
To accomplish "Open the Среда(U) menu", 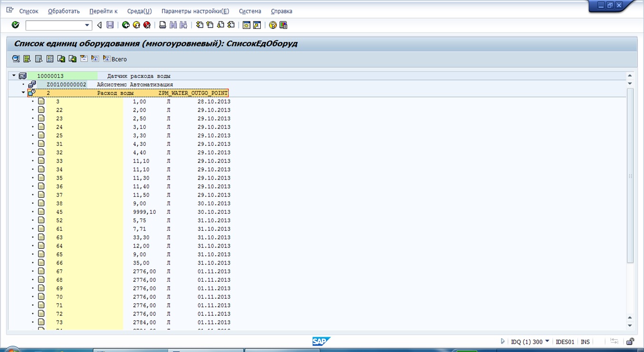I will click(x=140, y=11).
